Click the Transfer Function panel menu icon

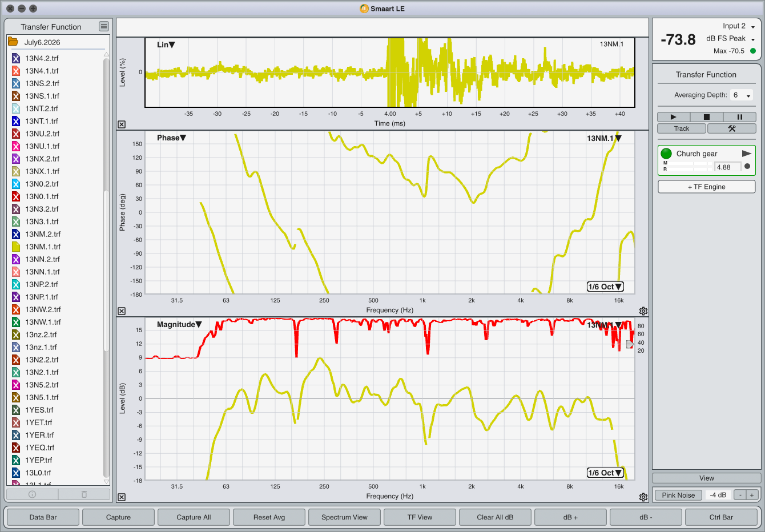pyautogui.click(x=103, y=26)
